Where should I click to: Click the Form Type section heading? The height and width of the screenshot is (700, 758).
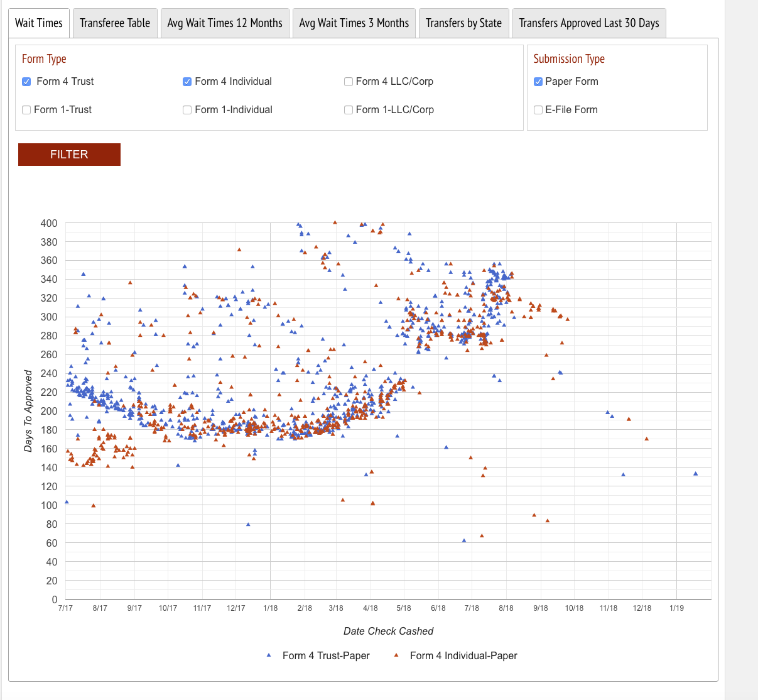pos(44,59)
